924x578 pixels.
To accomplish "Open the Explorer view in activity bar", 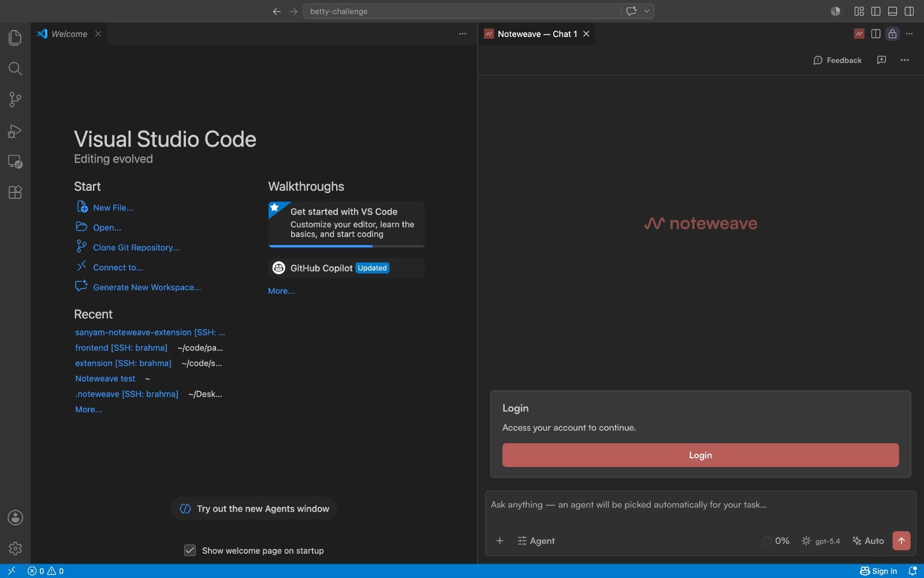I will click(15, 38).
